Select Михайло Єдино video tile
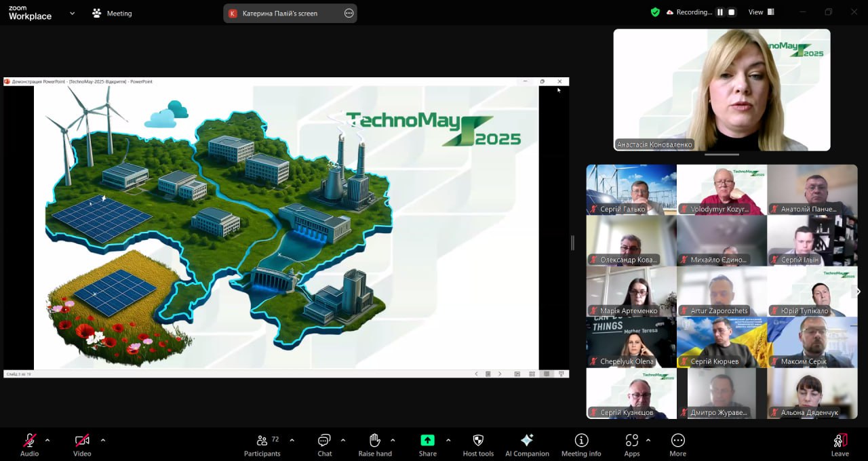 pos(722,241)
